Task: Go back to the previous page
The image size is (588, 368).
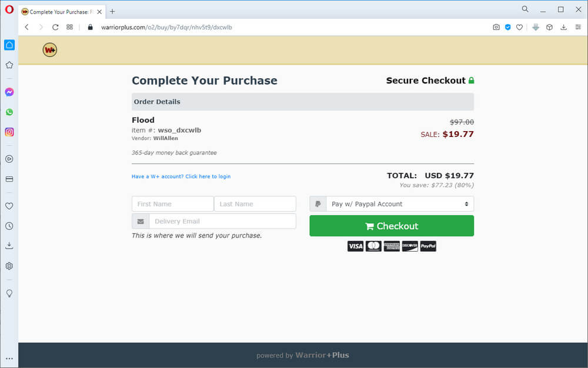Action: (26, 27)
